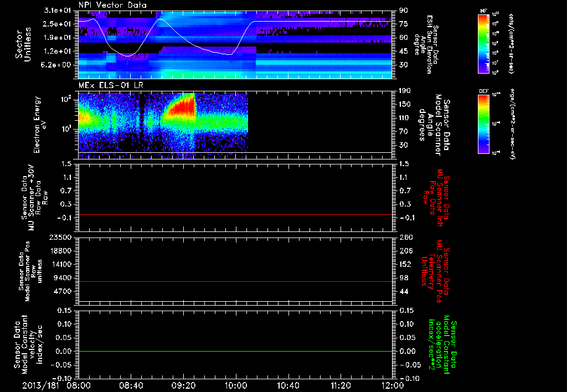Click the red 'MU Scanner Init Raw Data' label
567x392 pixels.
pyautogui.click(x=436, y=198)
